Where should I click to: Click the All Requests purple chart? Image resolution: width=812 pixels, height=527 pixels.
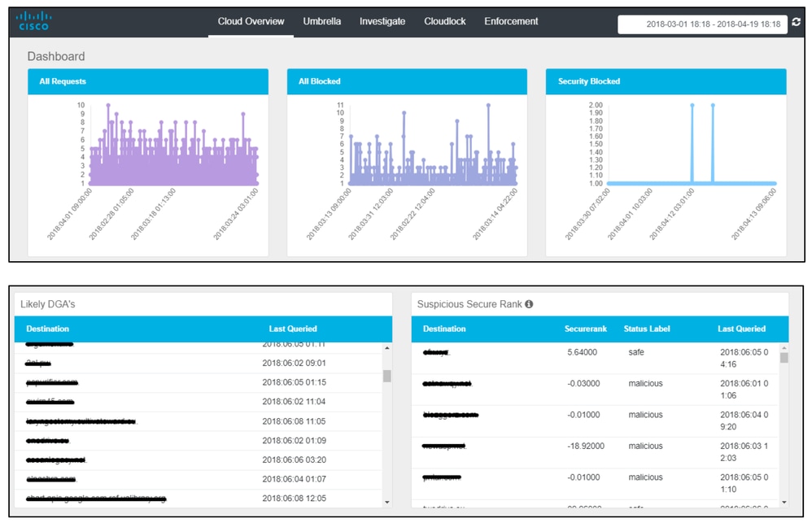pos(173,145)
